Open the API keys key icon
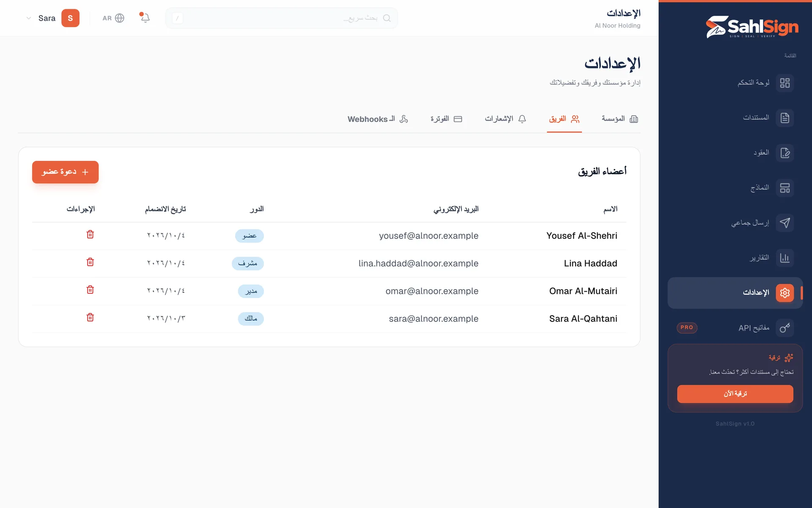The image size is (812, 508). click(785, 328)
